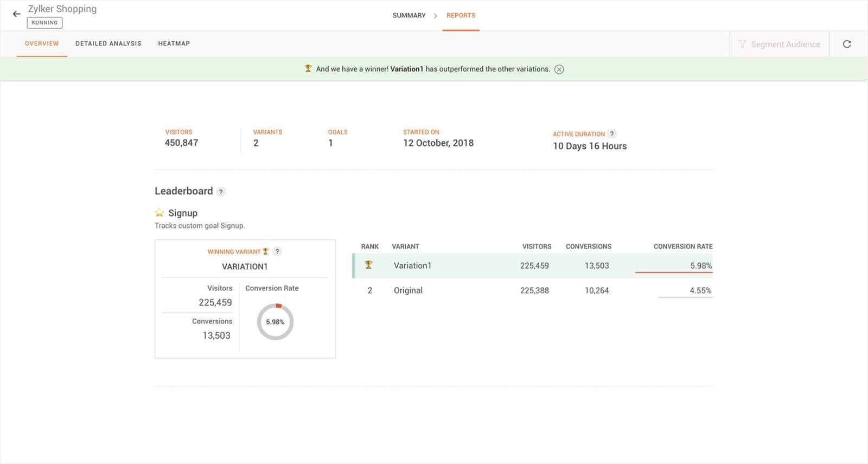Viewport: 868px width, 464px height.
Task: Click the help icon next to Leaderboard
Action: (221, 192)
